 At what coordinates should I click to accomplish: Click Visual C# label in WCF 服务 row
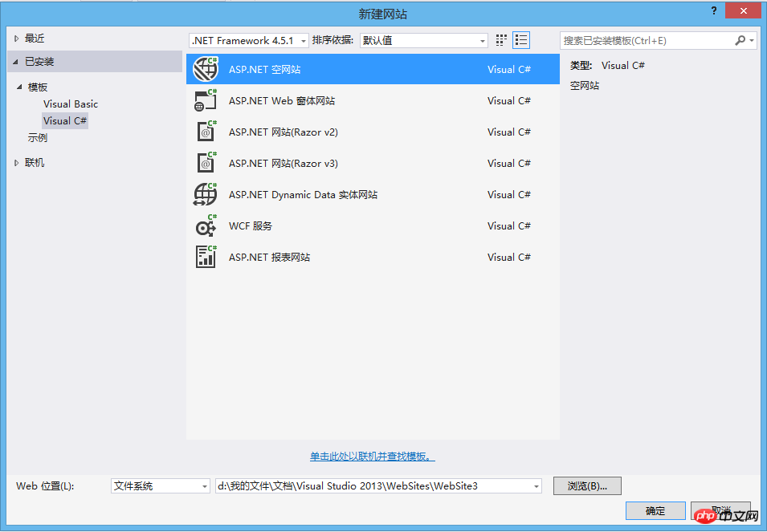click(x=509, y=225)
